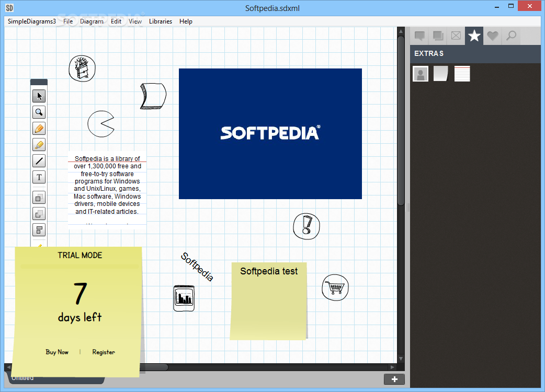Viewport: 545px width, 392px height.
Task: Open the heart favorites library tab
Action: point(493,36)
